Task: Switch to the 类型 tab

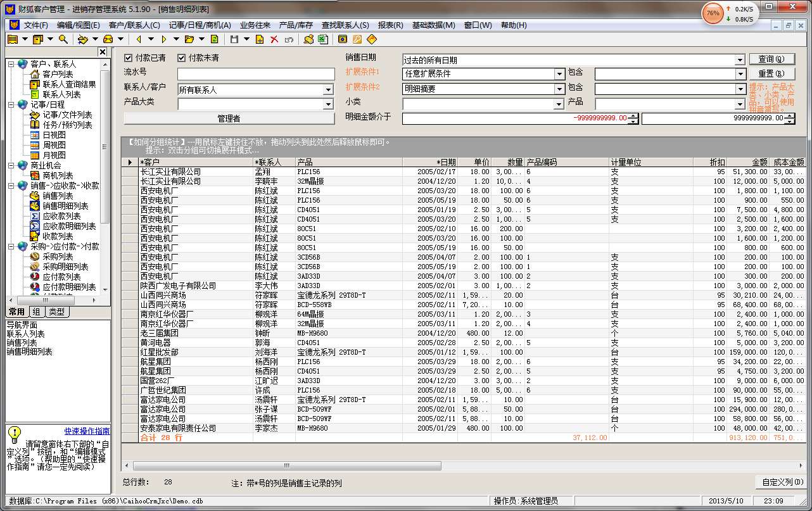Action: [56, 312]
